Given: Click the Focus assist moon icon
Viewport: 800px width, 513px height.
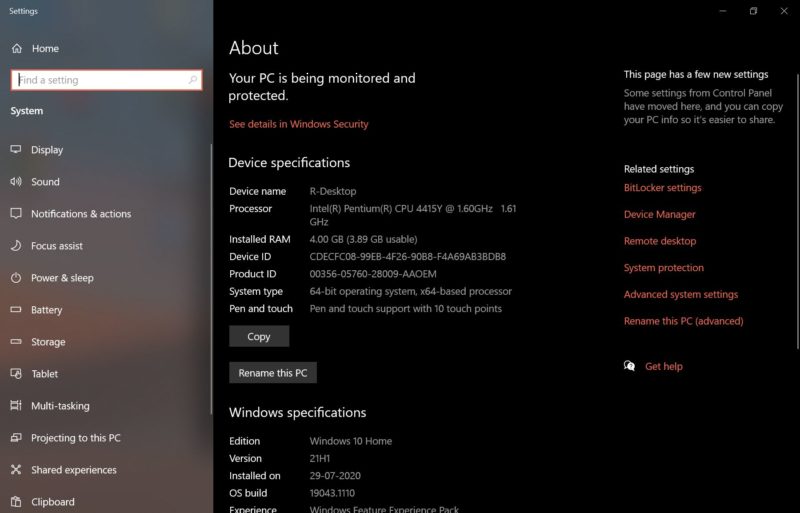Looking at the screenshot, I should (16, 246).
